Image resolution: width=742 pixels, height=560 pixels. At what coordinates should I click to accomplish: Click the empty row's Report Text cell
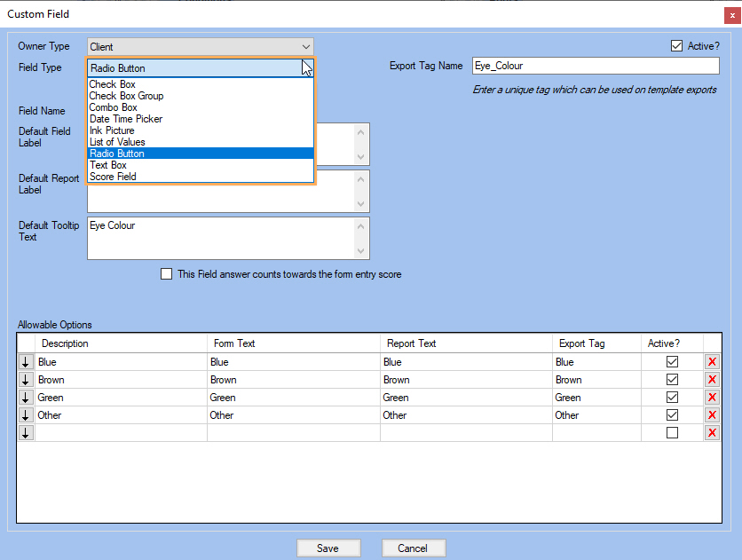467,433
